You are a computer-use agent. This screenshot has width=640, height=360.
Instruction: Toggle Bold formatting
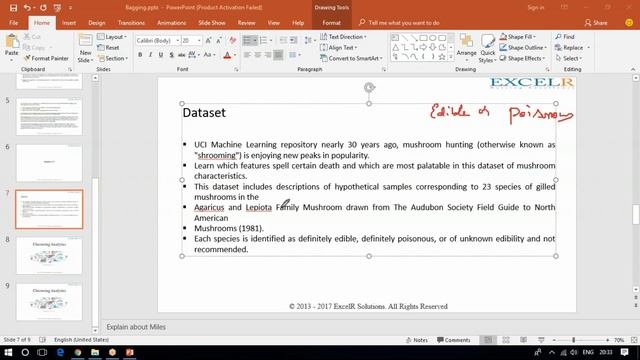pos(140,55)
